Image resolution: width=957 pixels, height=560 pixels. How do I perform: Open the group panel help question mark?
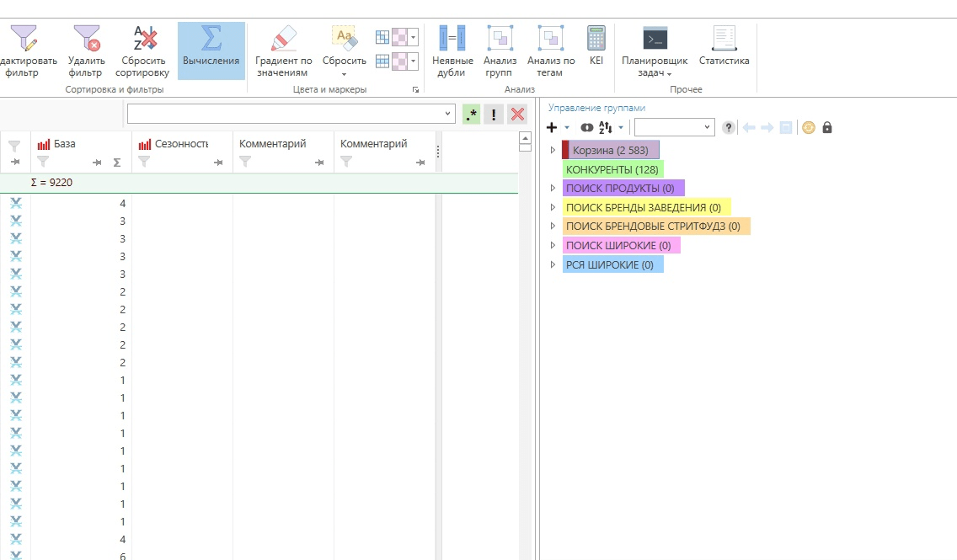coord(728,127)
